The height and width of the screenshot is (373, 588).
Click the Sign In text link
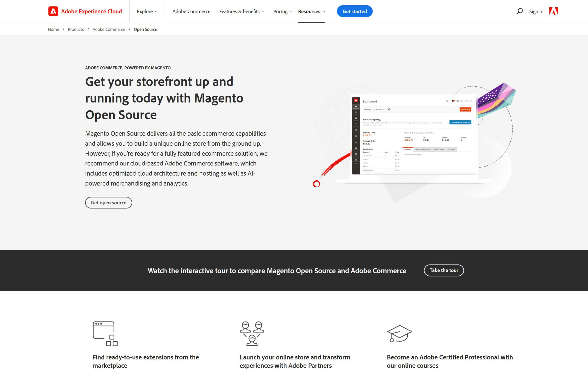coord(537,11)
